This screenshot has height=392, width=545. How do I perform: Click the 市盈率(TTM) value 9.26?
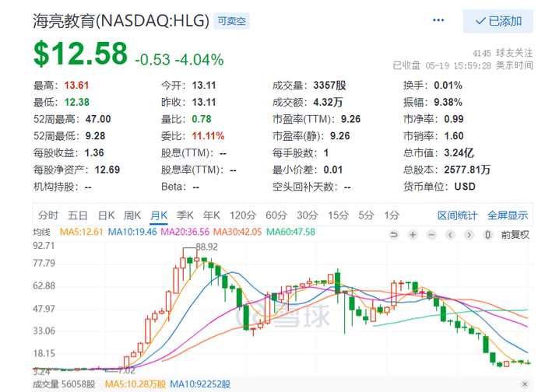click(350, 119)
